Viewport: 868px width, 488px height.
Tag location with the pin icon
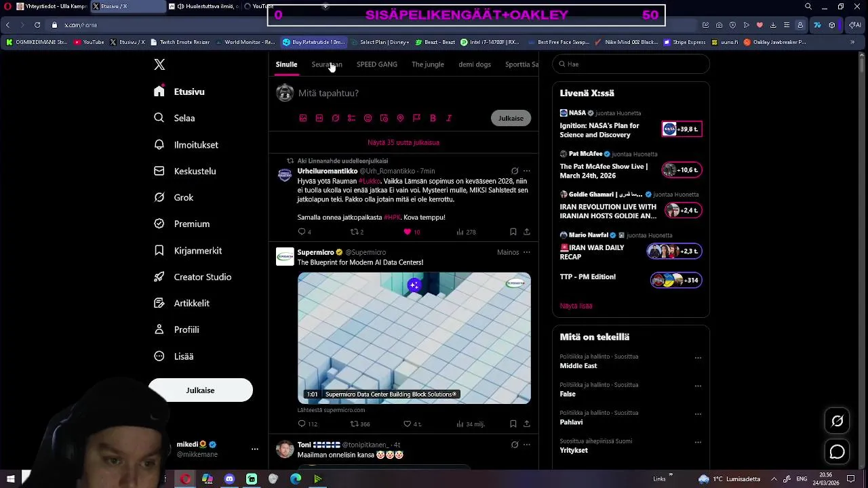point(400,118)
